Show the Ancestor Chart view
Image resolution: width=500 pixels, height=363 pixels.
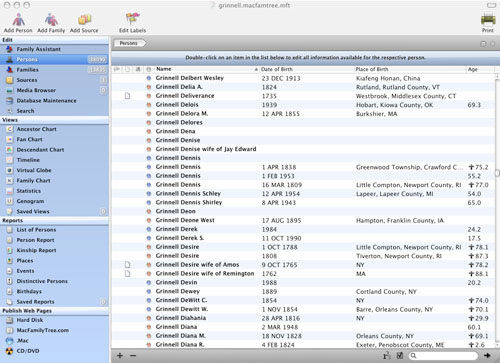(x=54, y=129)
